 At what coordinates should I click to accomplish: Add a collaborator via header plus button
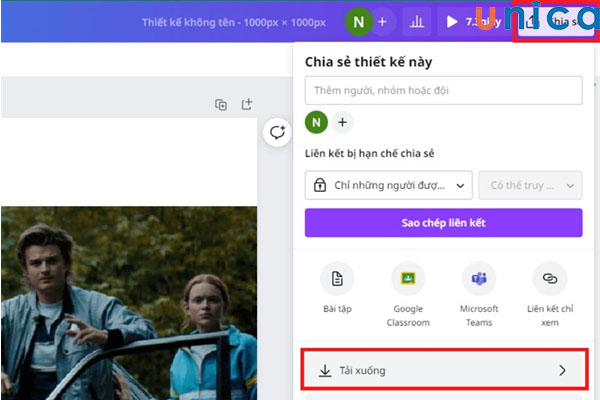382,22
